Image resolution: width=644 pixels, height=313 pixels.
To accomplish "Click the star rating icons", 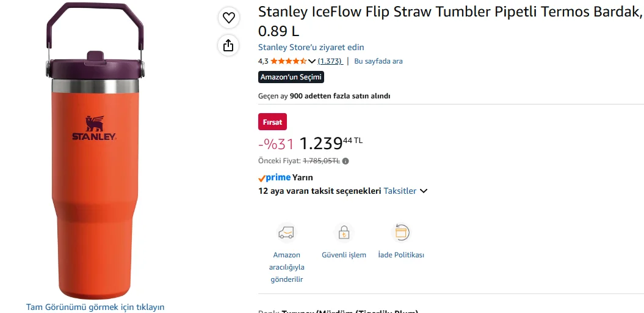I will point(288,61).
